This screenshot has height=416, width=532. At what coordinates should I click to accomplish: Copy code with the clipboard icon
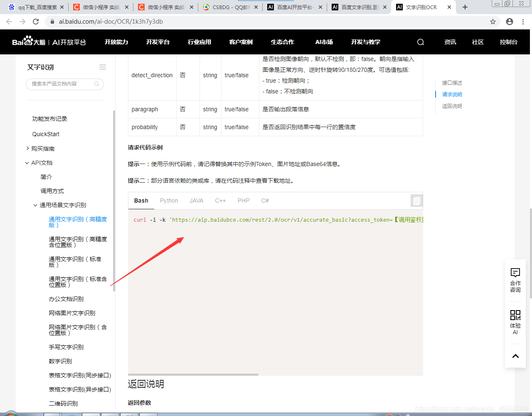click(416, 201)
